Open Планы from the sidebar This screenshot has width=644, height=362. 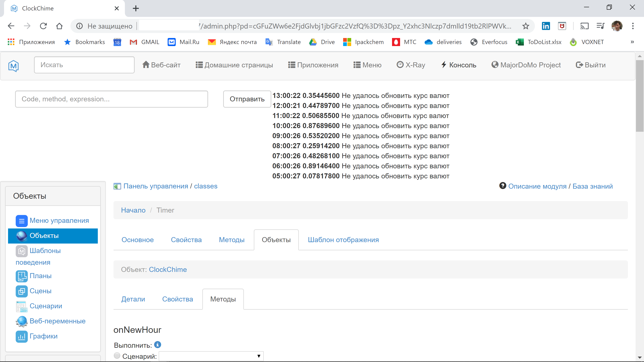click(40, 276)
